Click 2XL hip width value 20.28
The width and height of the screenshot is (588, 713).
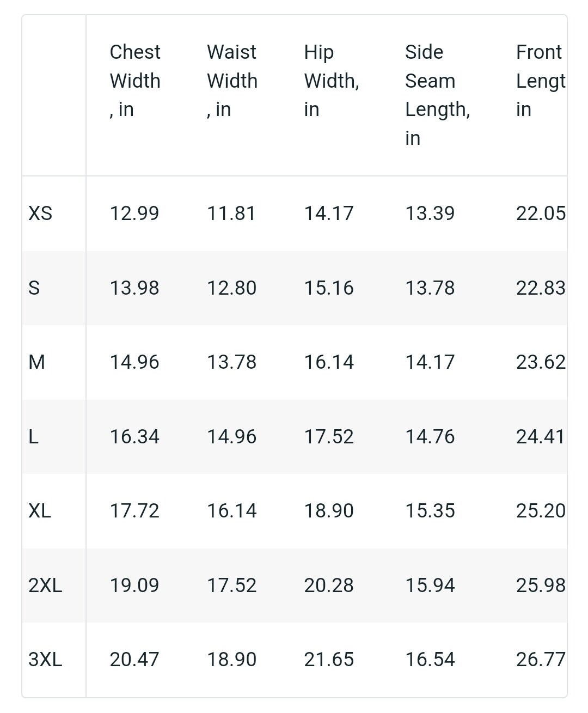329,585
